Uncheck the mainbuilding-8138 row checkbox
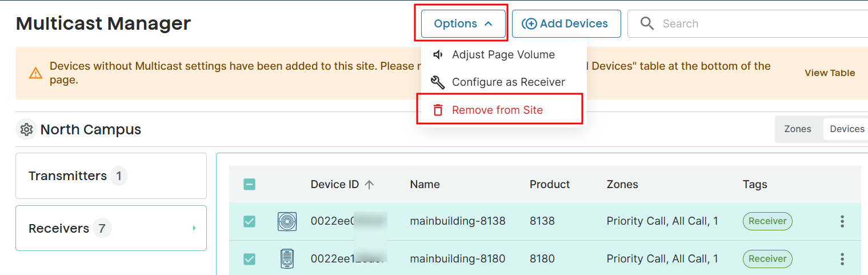 click(x=249, y=221)
